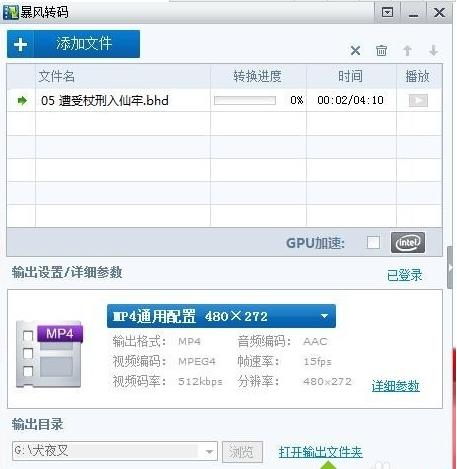
Task: Click the 添加文件 add file button
Action: click(73, 44)
